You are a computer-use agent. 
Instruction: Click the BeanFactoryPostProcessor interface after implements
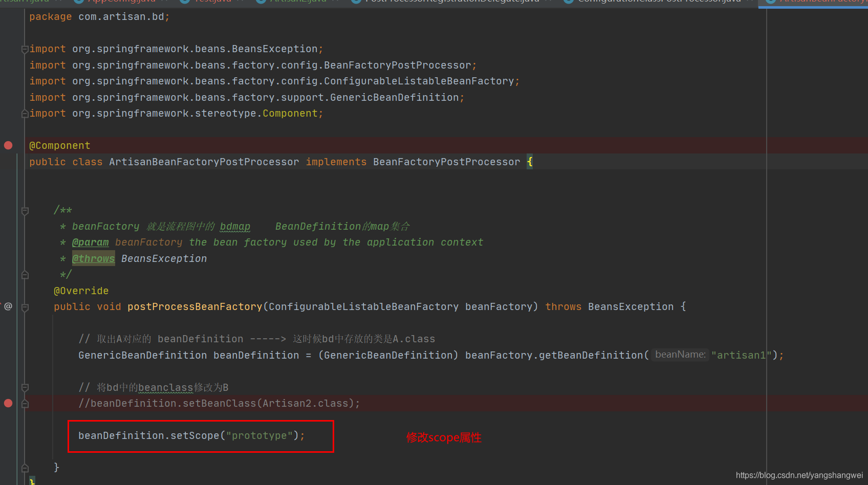coord(446,162)
